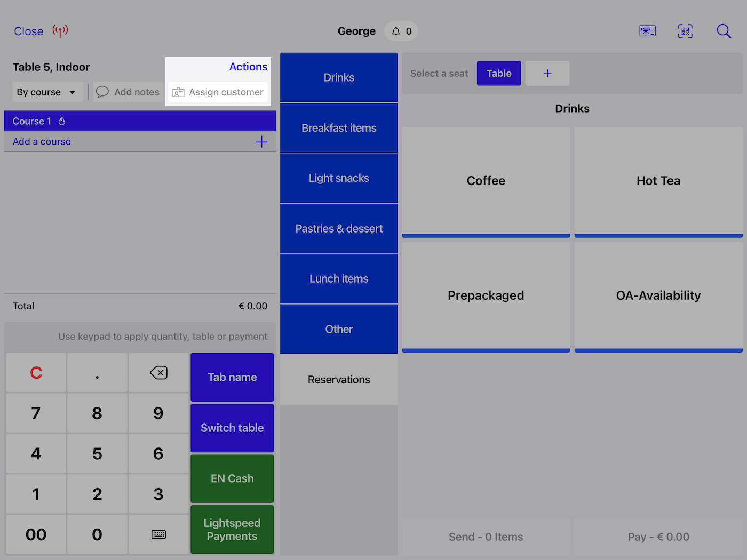
Task: Tap the 00 keypad key
Action: tap(36, 534)
